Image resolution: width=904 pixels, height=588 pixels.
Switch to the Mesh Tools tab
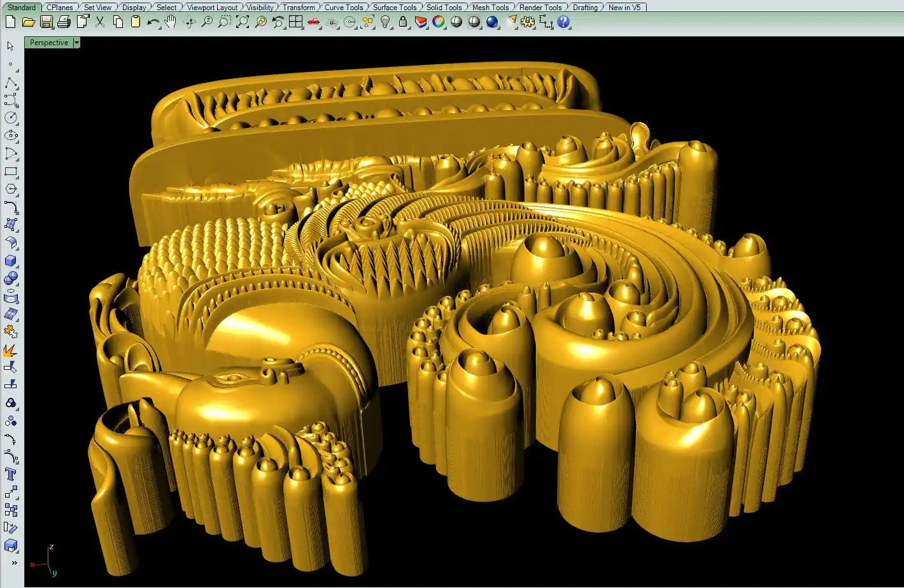click(490, 7)
